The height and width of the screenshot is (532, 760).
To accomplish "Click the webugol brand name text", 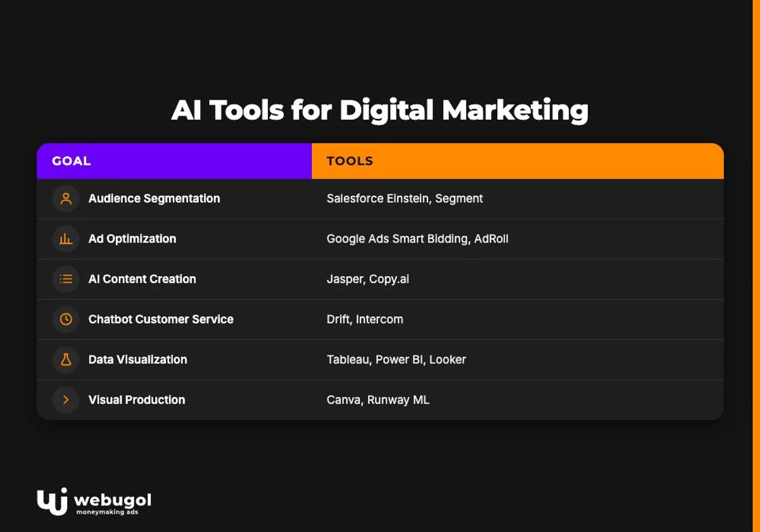I will click(x=113, y=500).
